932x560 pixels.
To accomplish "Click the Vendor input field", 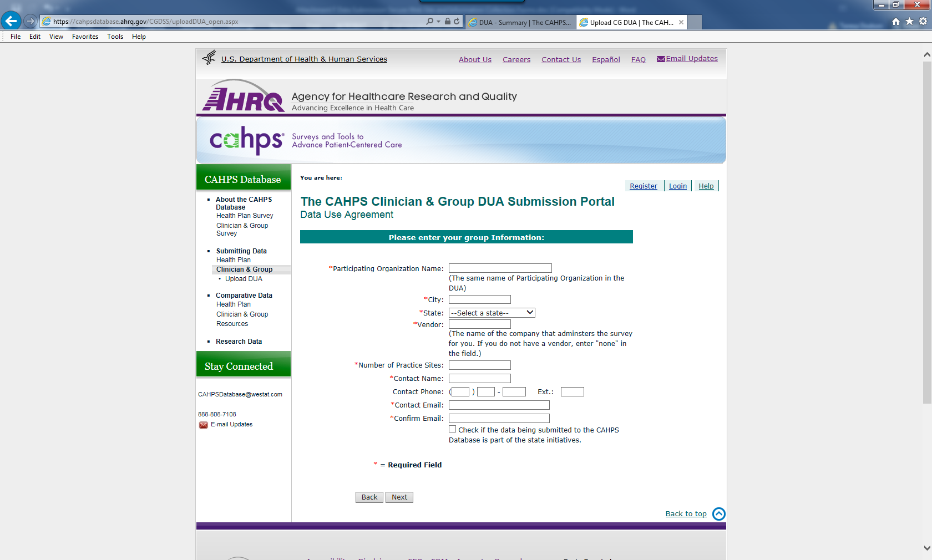I will [x=480, y=324].
